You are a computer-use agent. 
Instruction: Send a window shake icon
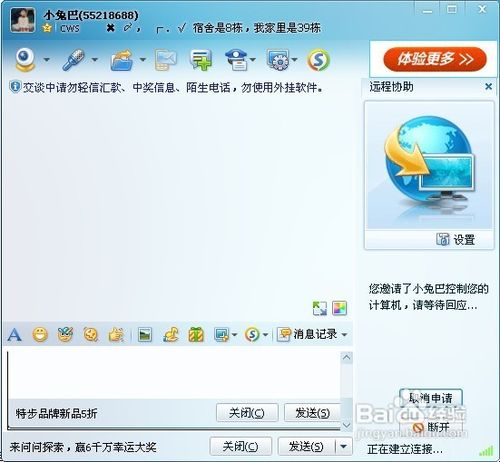tap(90, 334)
